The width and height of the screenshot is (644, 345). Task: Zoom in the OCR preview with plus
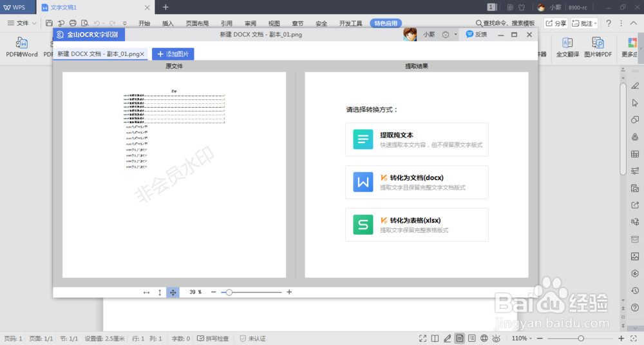pyautogui.click(x=289, y=292)
